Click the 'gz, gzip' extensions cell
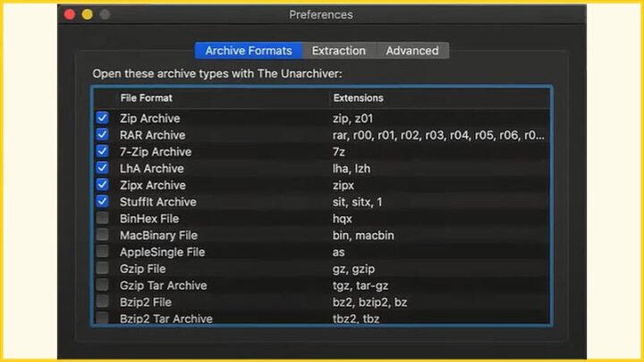The width and height of the screenshot is (644, 362). point(353,269)
